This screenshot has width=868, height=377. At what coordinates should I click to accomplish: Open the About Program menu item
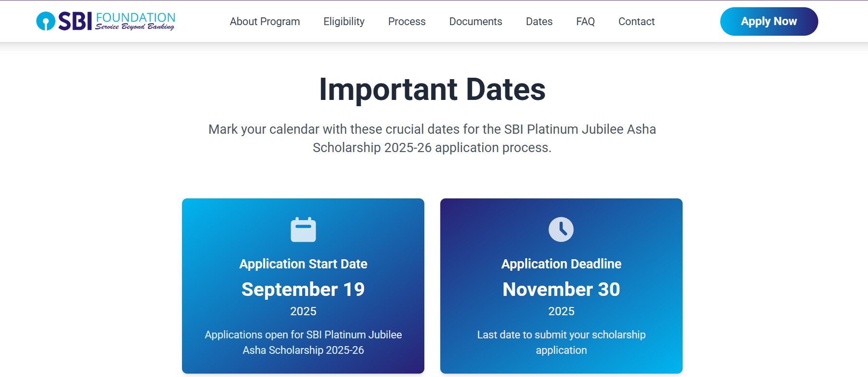tap(265, 22)
